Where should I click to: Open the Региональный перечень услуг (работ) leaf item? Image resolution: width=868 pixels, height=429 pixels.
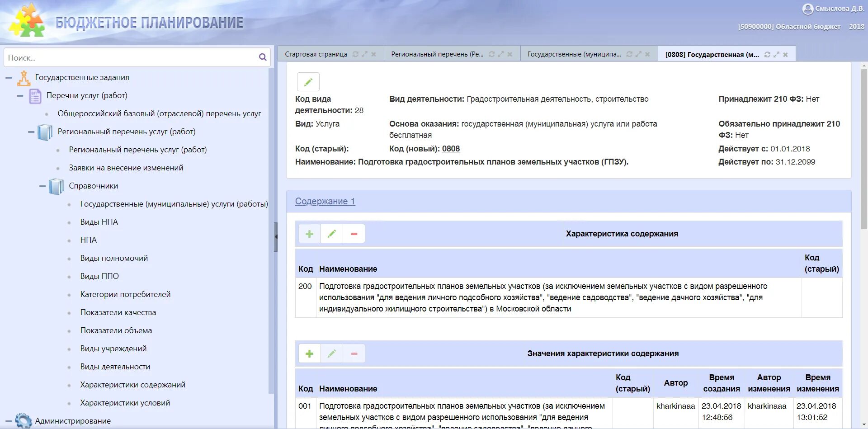[x=138, y=150]
